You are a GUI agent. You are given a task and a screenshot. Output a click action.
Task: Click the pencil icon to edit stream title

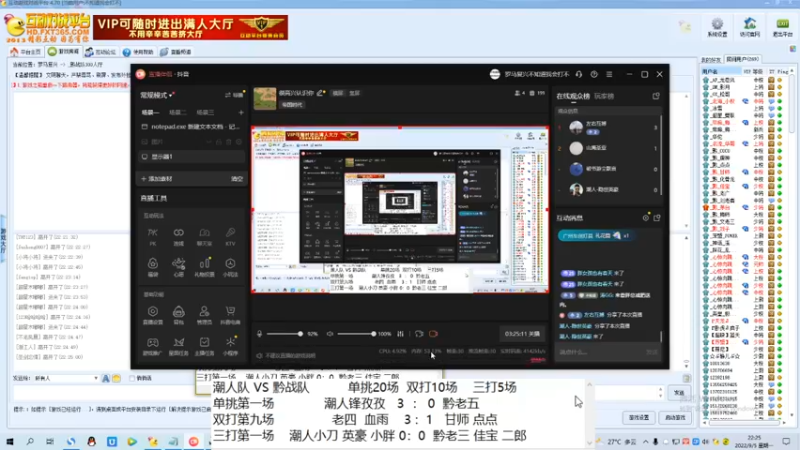[320, 93]
